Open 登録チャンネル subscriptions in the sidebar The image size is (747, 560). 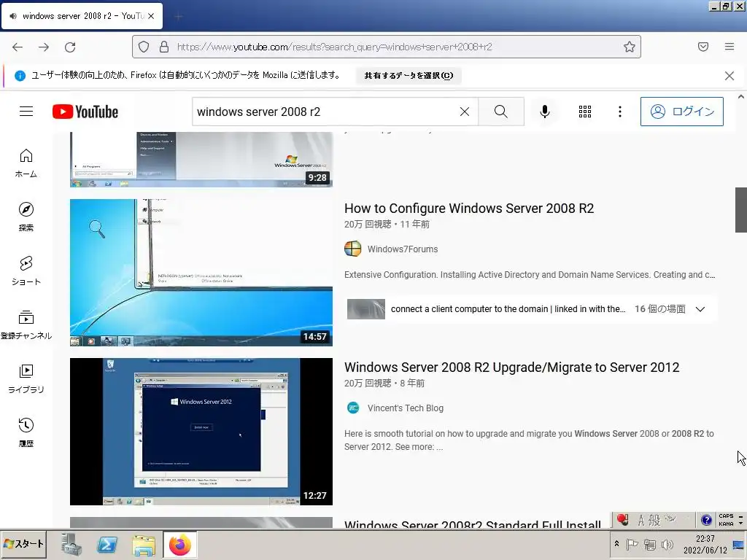pos(26,324)
